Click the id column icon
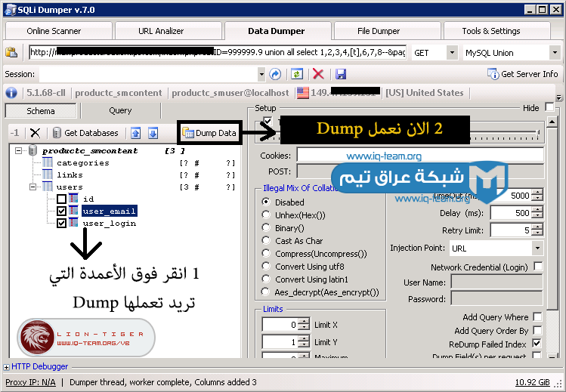Screen dimensions: 566x392 pos(73,199)
